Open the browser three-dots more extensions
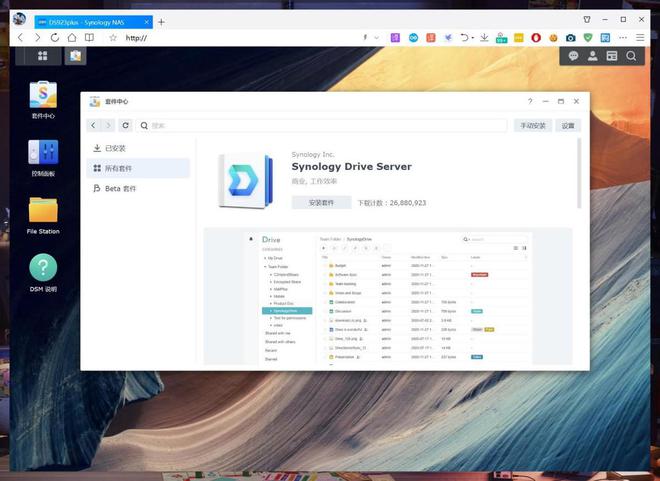 click(x=623, y=38)
